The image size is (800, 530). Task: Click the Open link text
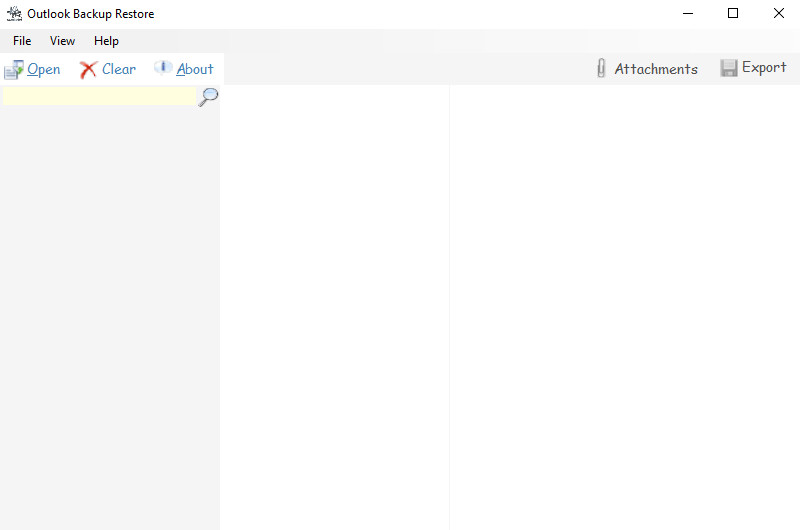tap(43, 69)
